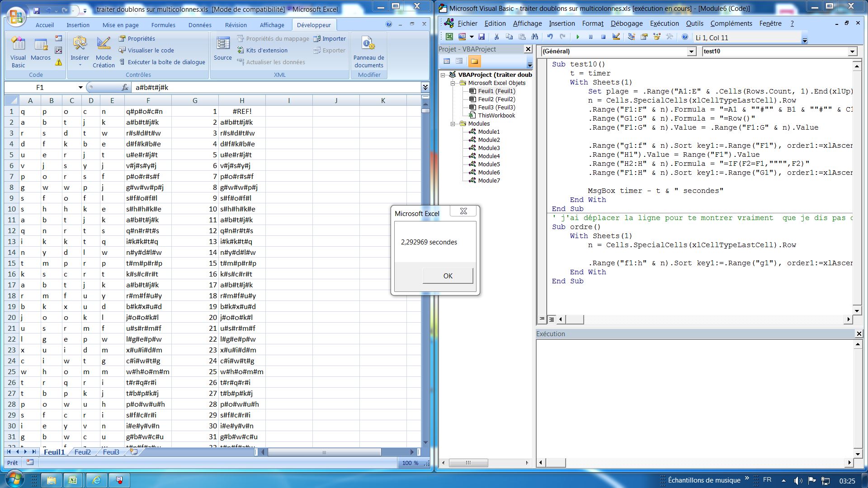Click the Office round button in Excel
The image size is (868, 488).
point(16,17)
